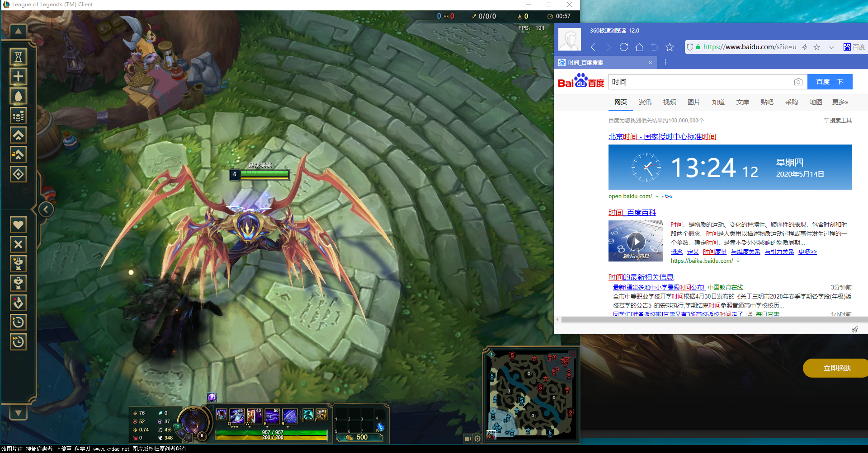The image size is (868, 453).
Task: Click the passive ability icon left of Q
Action: [222, 414]
